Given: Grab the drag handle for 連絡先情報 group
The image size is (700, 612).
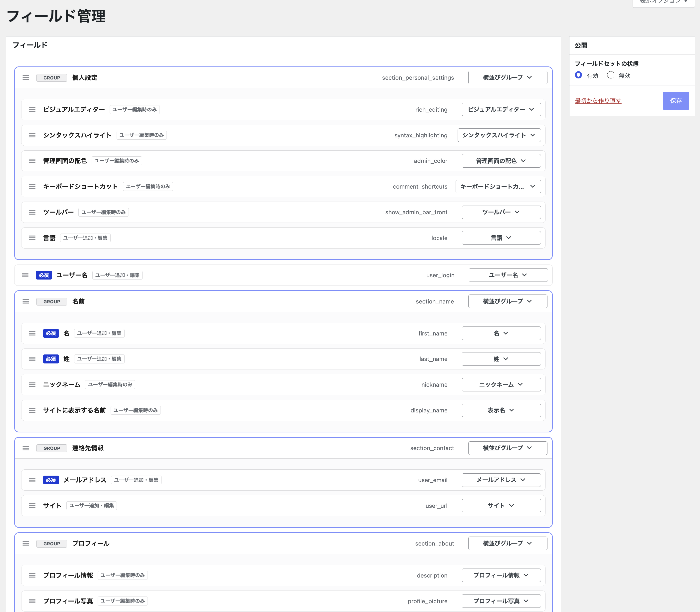Looking at the screenshot, I should pos(26,448).
